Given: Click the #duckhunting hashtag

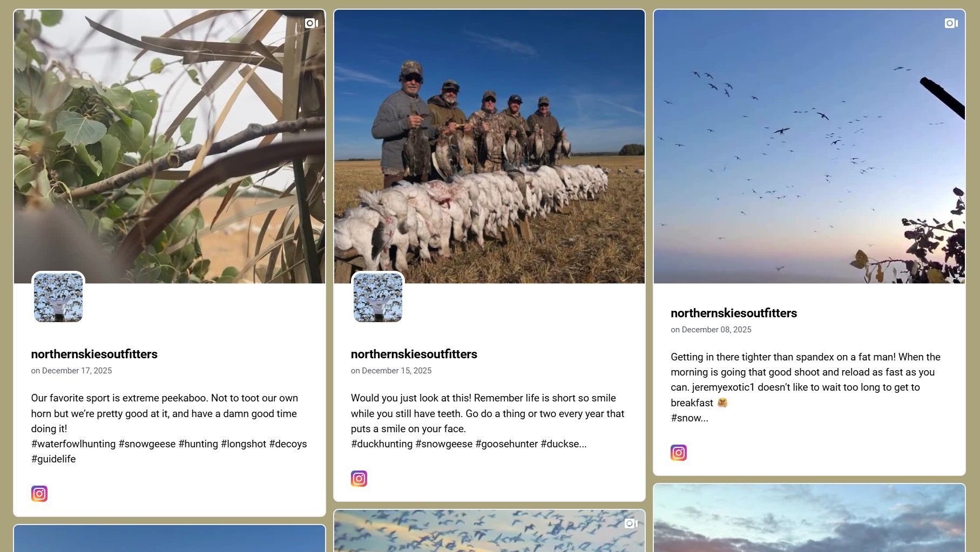Looking at the screenshot, I should pyautogui.click(x=382, y=444).
